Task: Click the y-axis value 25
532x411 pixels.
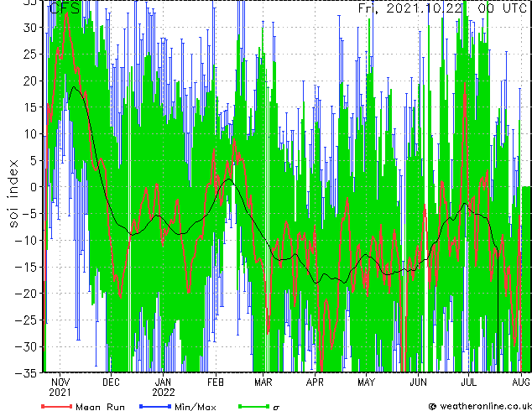Action: 29,54
